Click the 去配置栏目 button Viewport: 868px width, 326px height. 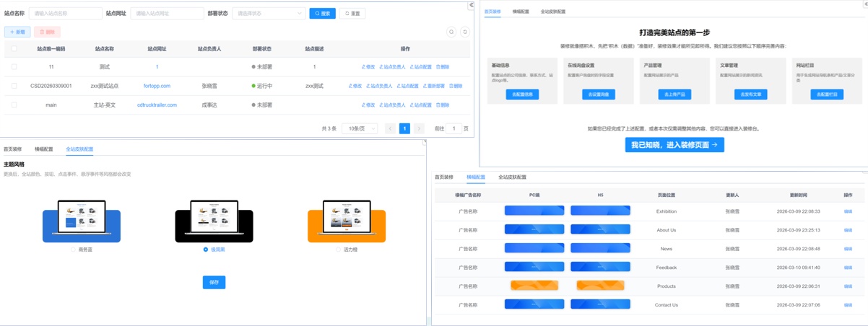827,94
